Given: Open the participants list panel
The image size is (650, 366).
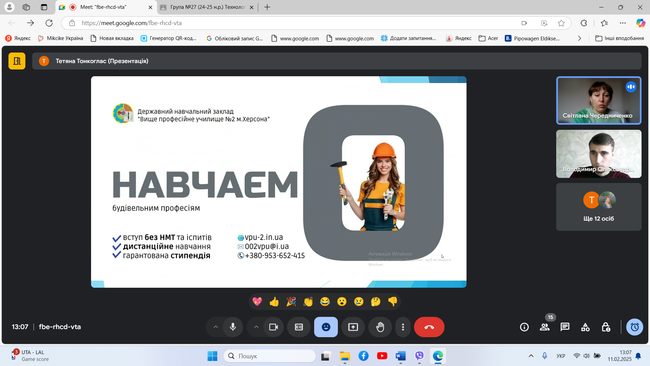Looking at the screenshot, I should [x=545, y=327].
